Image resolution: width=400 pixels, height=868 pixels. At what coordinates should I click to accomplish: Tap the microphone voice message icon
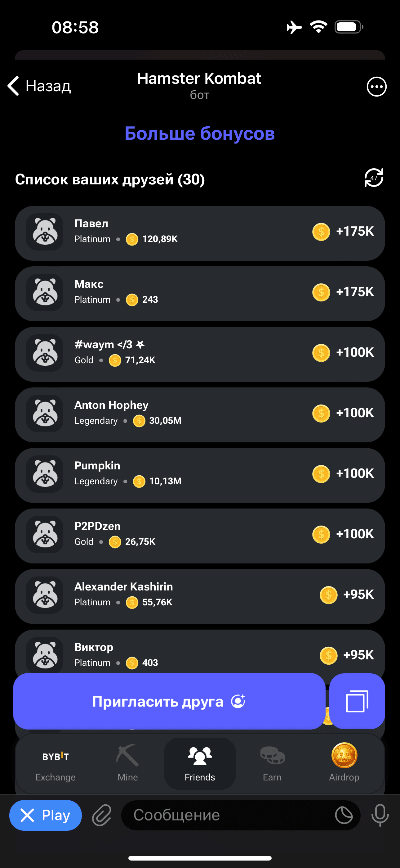tap(380, 816)
